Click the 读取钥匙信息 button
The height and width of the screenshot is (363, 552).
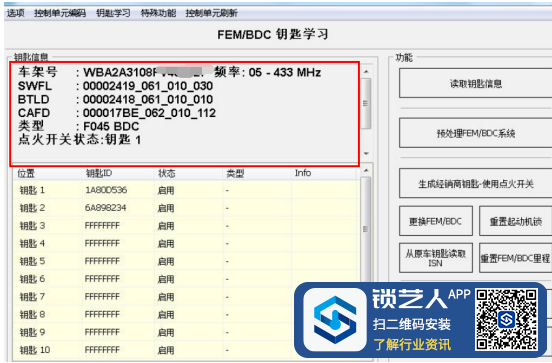tap(476, 83)
